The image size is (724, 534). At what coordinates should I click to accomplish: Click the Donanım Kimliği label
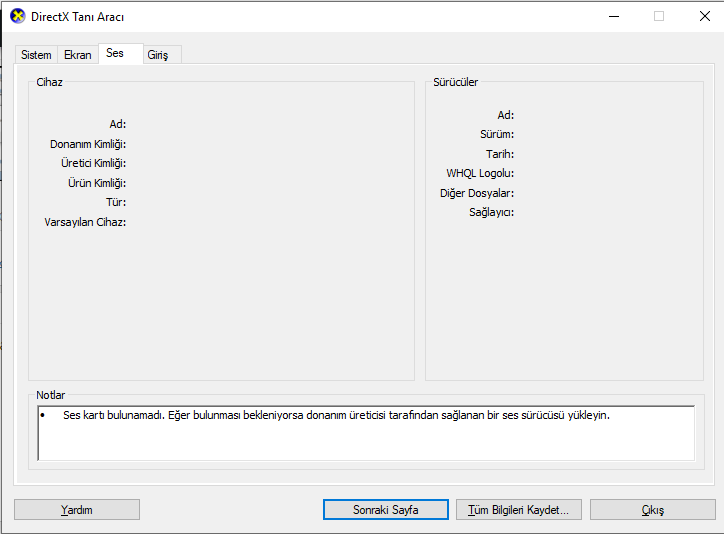pyautogui.click(x=88, y=144)
